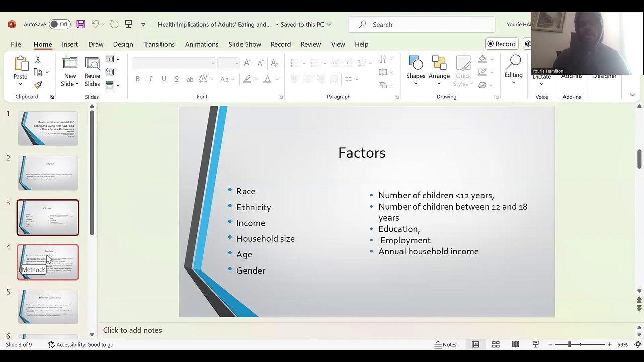Expand the Paste options arrow

20,84
